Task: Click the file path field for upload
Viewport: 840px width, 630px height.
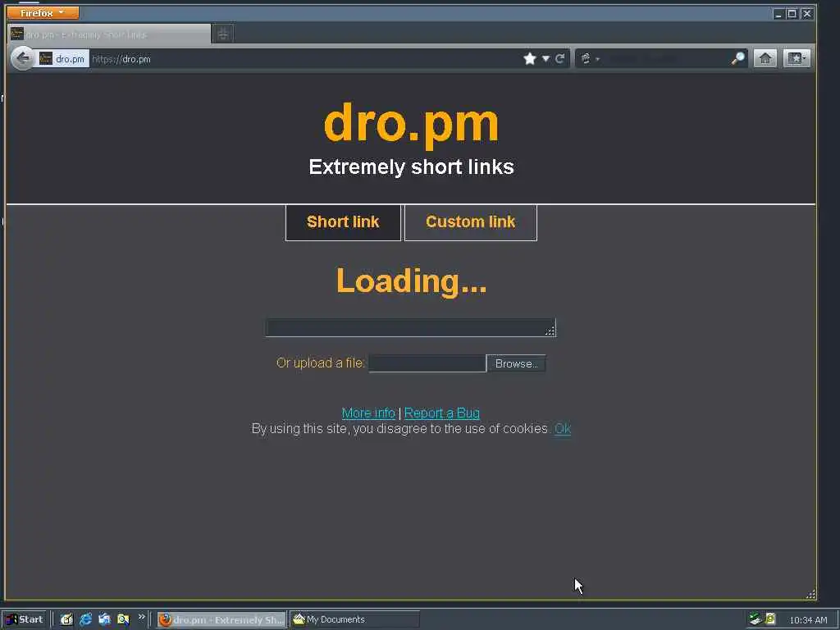Action: coord(427,363)
